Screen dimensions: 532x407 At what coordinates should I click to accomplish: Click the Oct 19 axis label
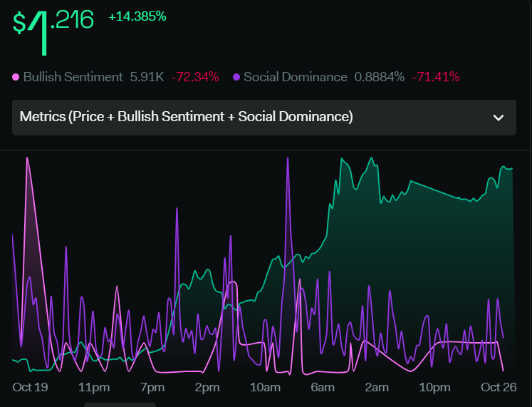[x=30, y=387]
